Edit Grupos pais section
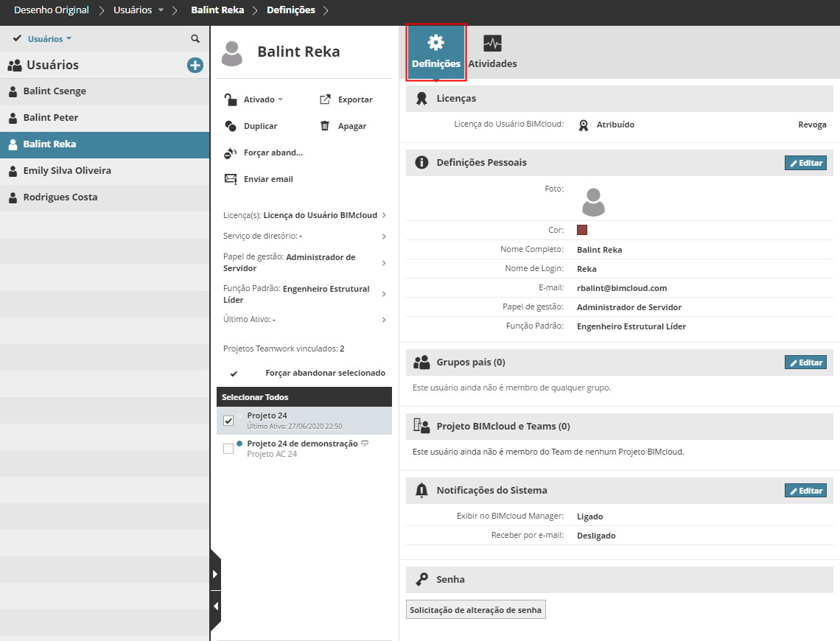This screenshot has width=840, height=641. 805,362
